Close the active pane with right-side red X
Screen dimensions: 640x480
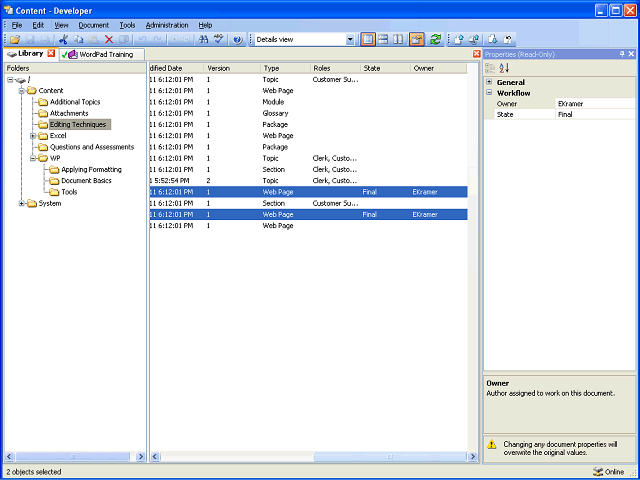(x=476, y=53)
